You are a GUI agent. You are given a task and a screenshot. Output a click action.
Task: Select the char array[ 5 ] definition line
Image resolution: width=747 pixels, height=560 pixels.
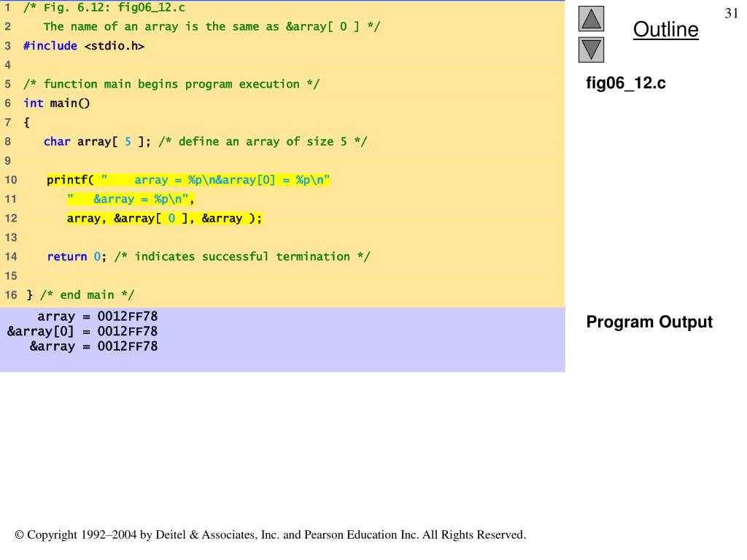[205, 141]
